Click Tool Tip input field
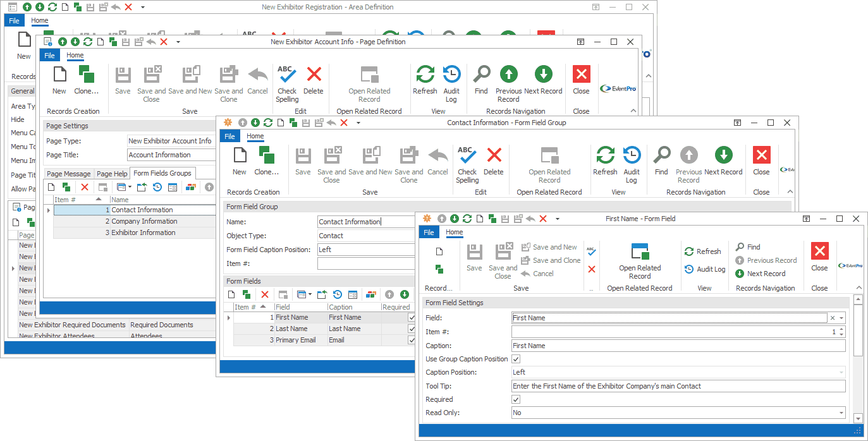The height and width of the screenshot is (441, 868). click(678, 386)
